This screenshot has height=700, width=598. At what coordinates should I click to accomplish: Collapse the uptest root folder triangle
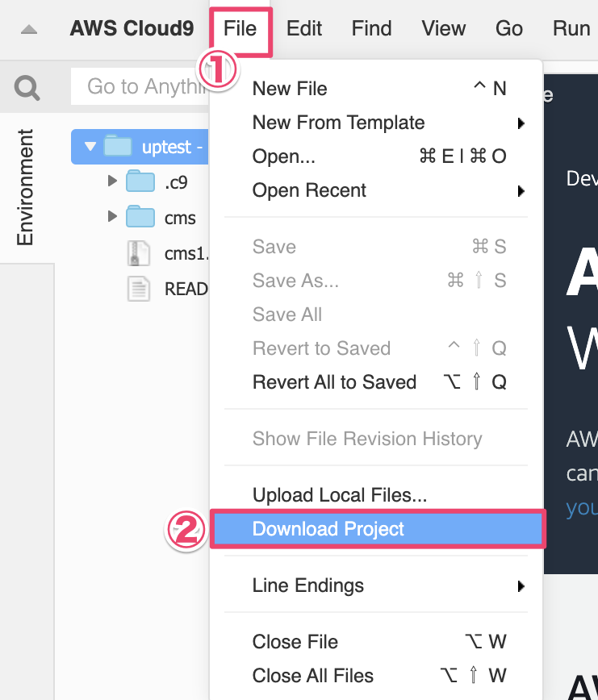(x=90, y=146)
